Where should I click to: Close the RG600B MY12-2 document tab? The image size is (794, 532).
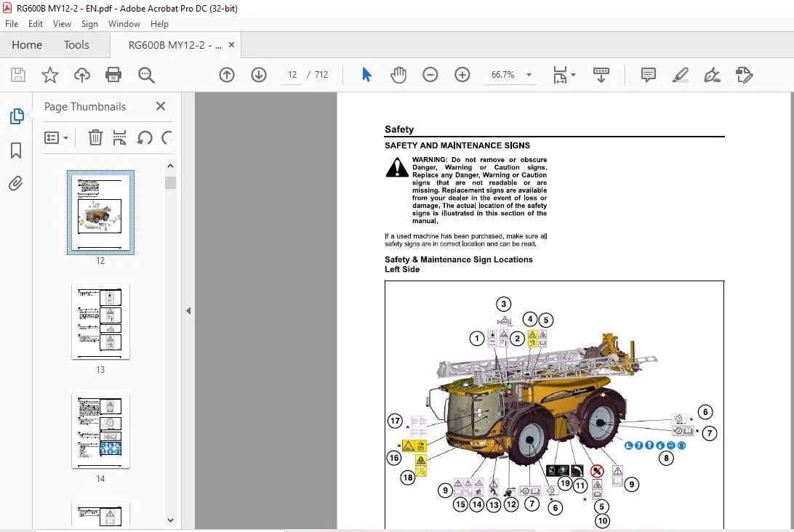coord(231,44)
